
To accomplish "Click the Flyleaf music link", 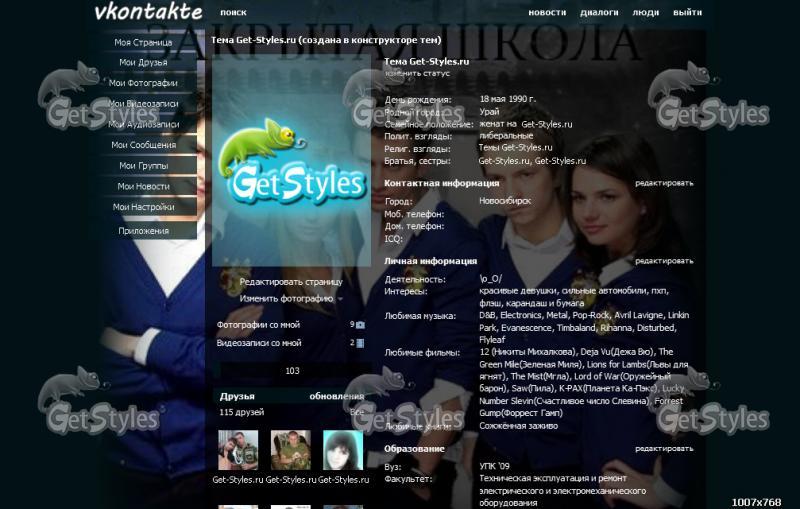I will pyautogui.click(x=492, y=340).
